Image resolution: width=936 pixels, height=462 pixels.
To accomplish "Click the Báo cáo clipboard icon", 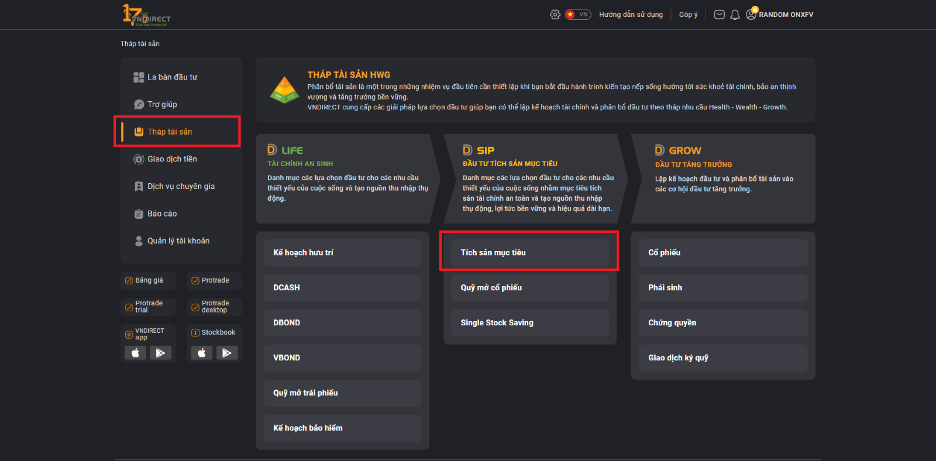I will 138,214.
